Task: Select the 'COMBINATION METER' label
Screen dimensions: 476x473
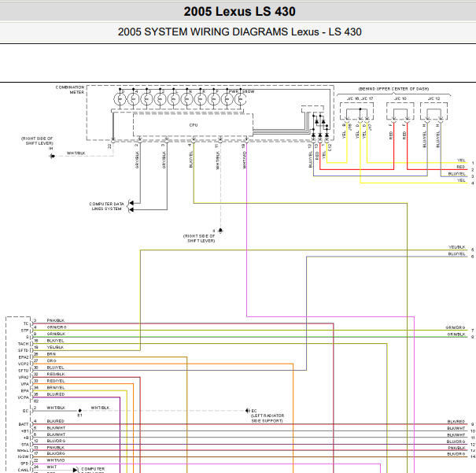Action: coord(70,90)
